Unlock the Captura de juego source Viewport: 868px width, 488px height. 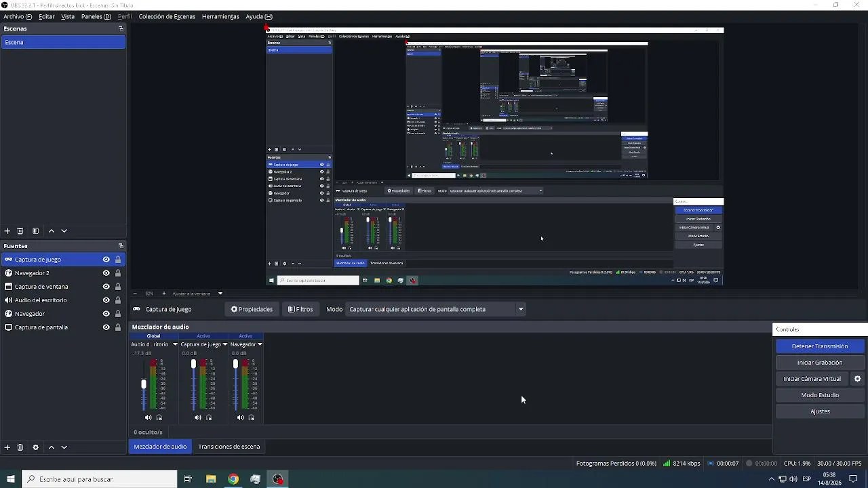coord(118,260)
